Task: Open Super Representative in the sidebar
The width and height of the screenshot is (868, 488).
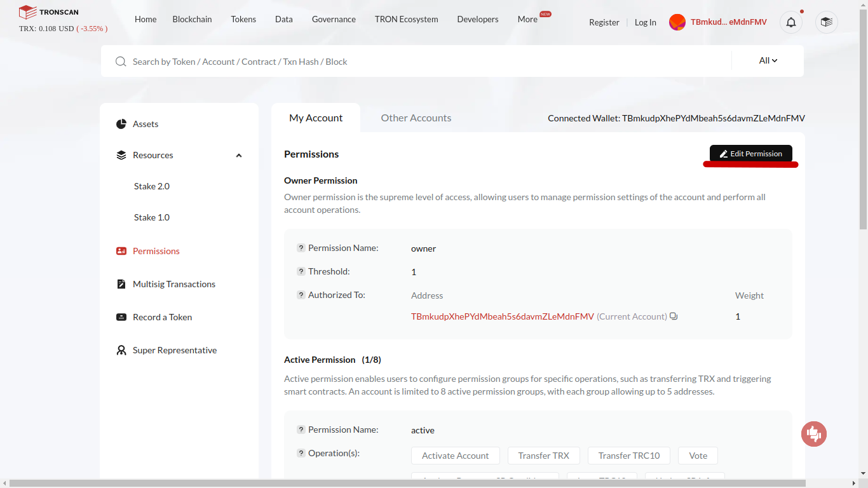Action: point(175,350)
